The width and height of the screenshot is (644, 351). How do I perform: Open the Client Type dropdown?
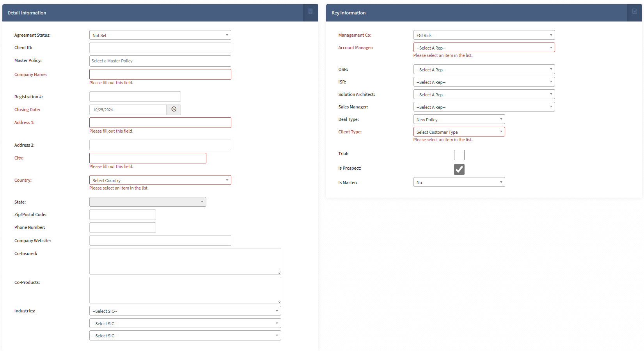coord(459,132)
